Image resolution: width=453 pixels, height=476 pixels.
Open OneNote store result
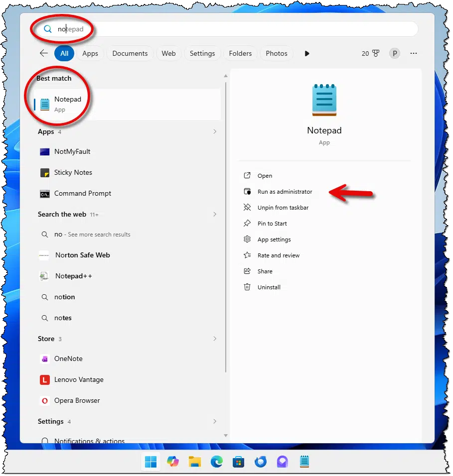click(x=68, y=359)
